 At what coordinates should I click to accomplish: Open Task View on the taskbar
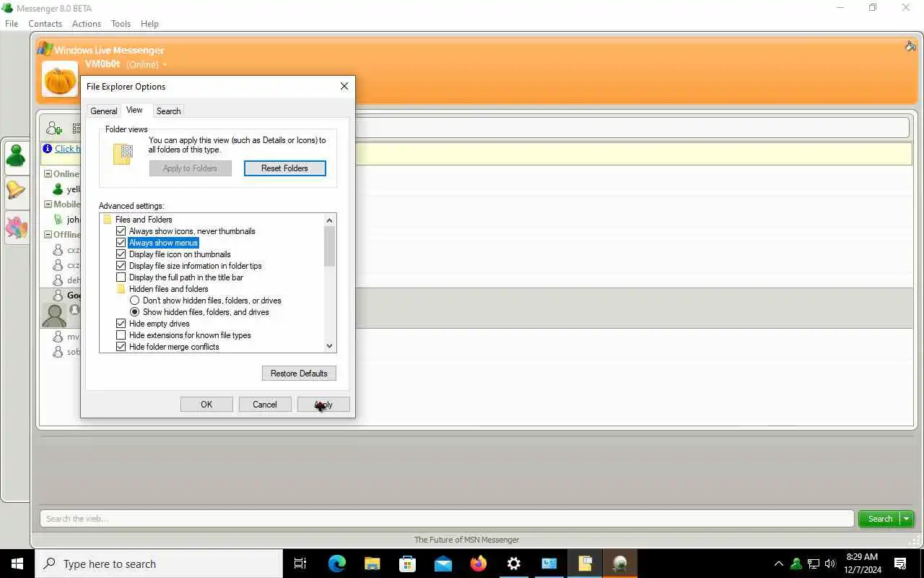[300, 564]
